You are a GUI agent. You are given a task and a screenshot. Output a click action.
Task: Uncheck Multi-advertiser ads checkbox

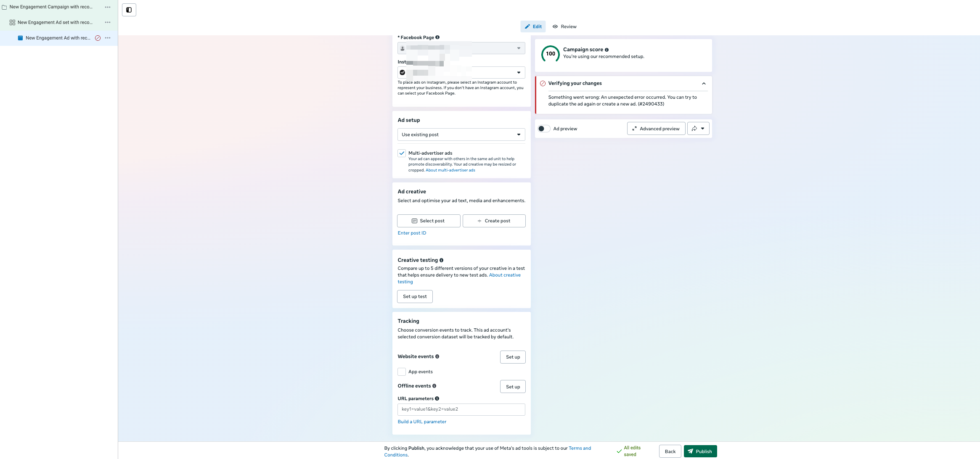tap(402, 153)
